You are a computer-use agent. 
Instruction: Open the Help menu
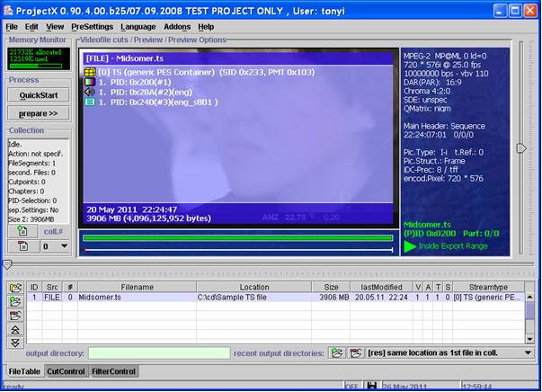click(206, 27)
